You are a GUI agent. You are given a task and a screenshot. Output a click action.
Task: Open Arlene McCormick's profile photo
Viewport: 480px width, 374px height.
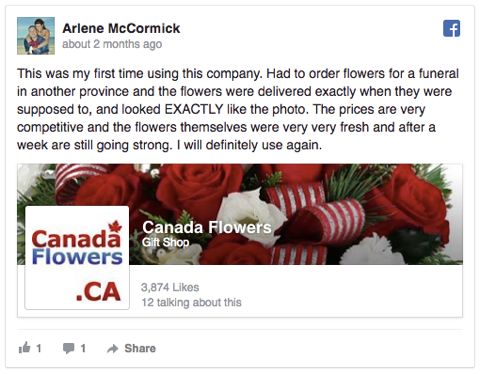[x=36, y=36]
